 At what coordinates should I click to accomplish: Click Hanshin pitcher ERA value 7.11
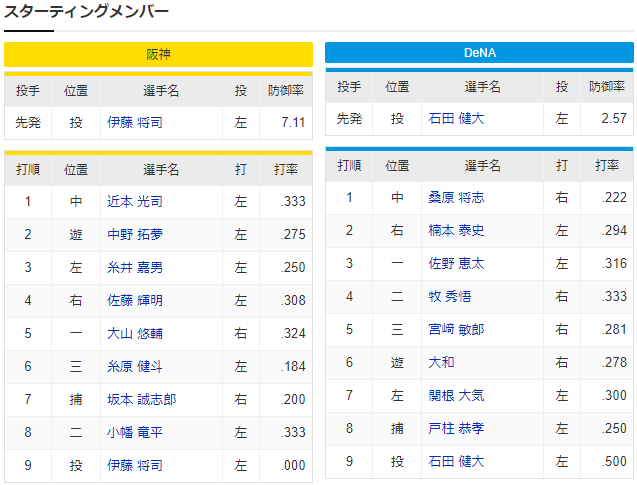click(293, 122)
